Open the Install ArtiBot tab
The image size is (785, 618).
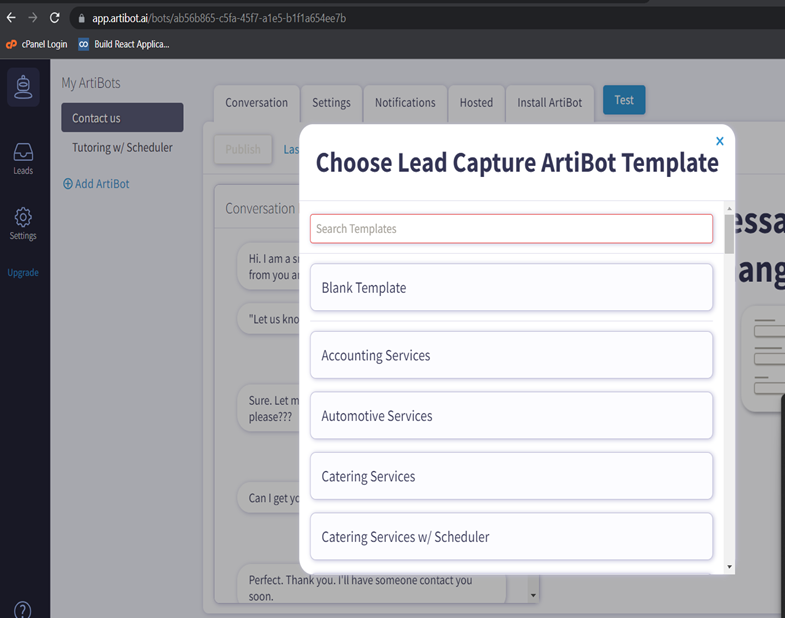coord(550,103)
